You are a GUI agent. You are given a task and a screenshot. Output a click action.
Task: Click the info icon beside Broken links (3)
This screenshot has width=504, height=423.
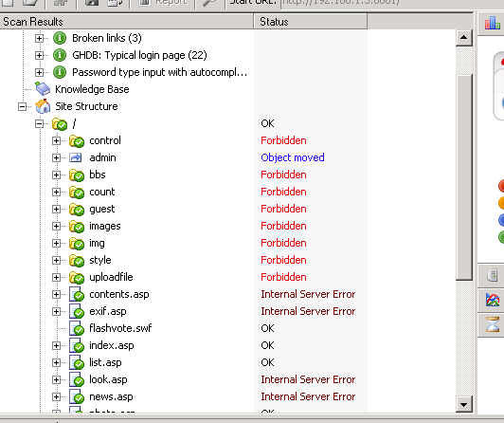click(60, 38)
